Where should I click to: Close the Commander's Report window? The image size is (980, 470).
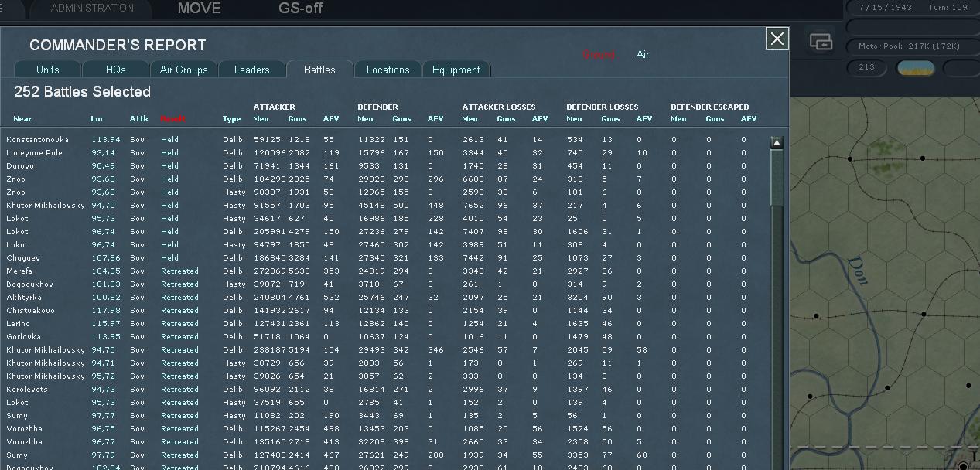[777, 39]
